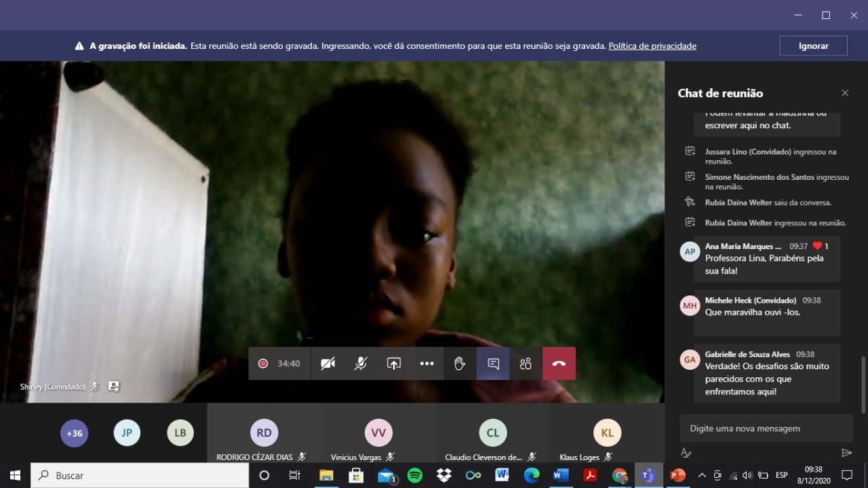Screen dimensions: 868x488
Task: Click Michele Heck (Convidado) sender name
Action: tap(751, 300)
